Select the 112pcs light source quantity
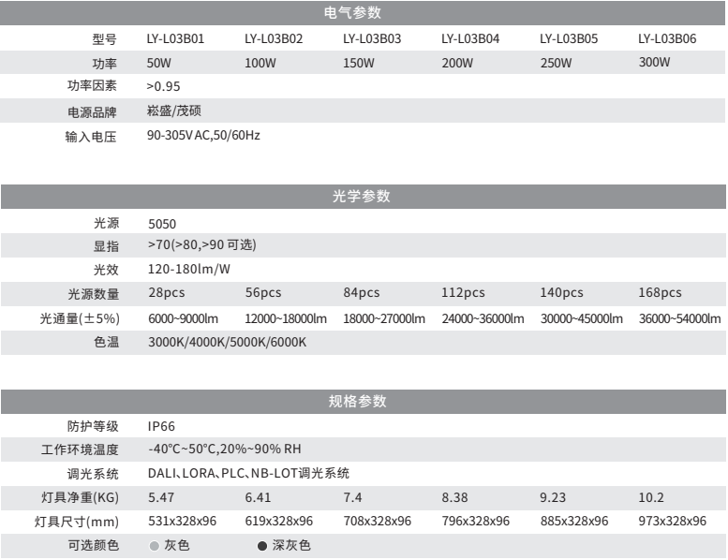The width and height of the screenshot is (728, 560). click(x=463, y=293)
